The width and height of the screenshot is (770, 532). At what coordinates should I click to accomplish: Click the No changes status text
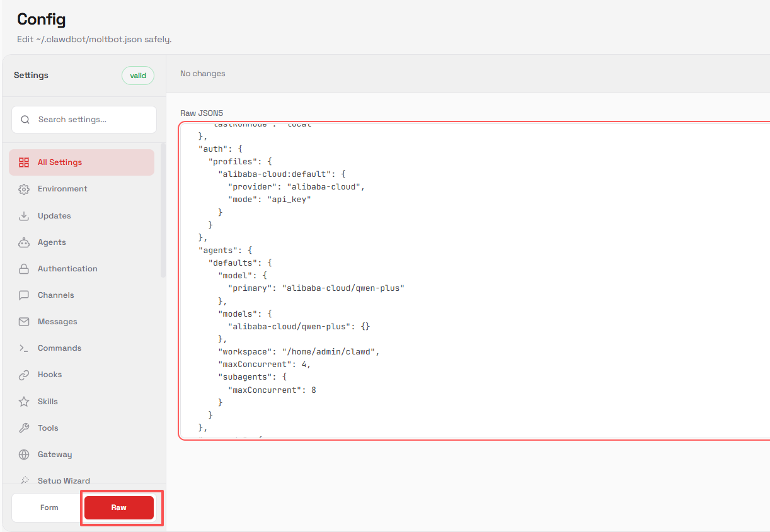(203, 74)
